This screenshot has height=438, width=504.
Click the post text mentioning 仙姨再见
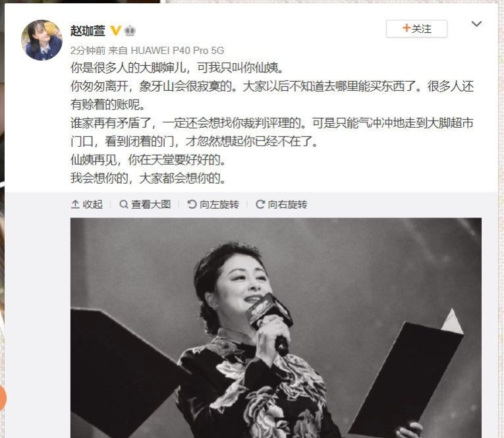[148, 159]
